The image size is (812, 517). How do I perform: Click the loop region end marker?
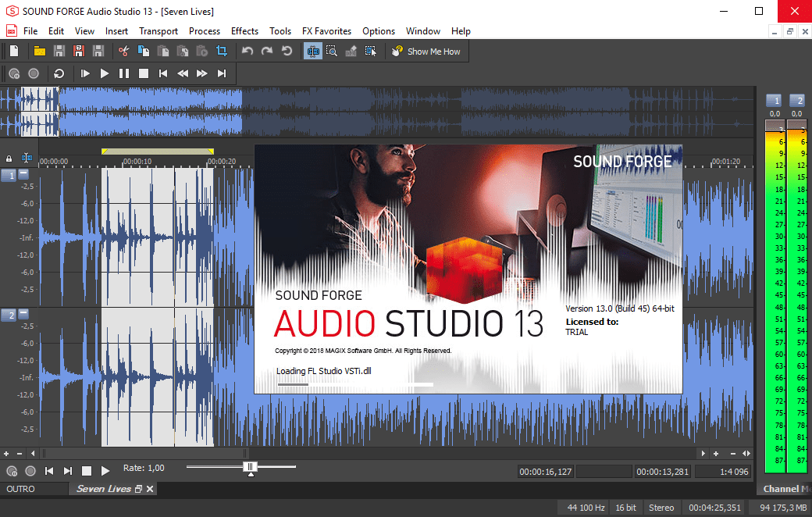211,152
